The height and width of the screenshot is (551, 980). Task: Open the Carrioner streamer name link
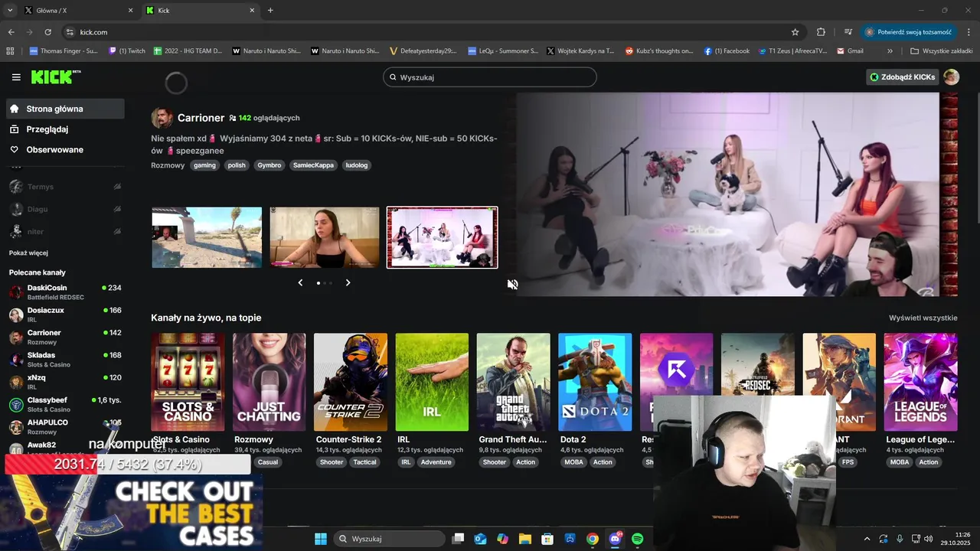[x=201, y=118]
